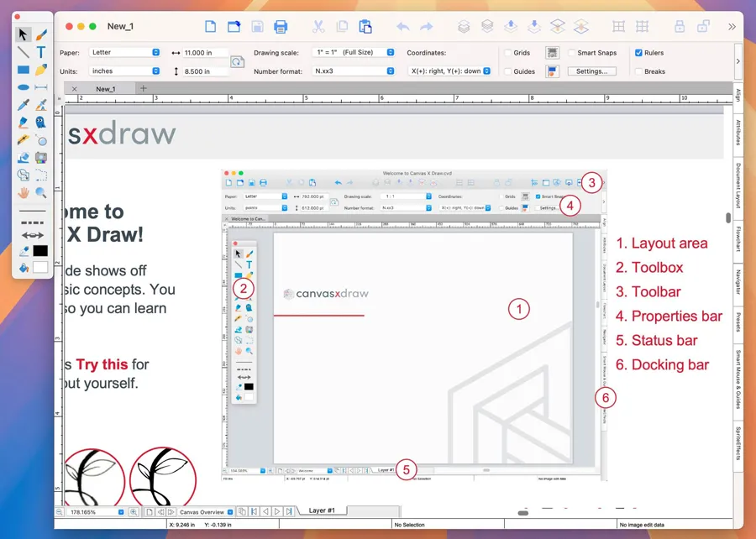Choose the blue Rectangle shape tool
The height and width of the screenshot is (539, 756).
[24, 70]
